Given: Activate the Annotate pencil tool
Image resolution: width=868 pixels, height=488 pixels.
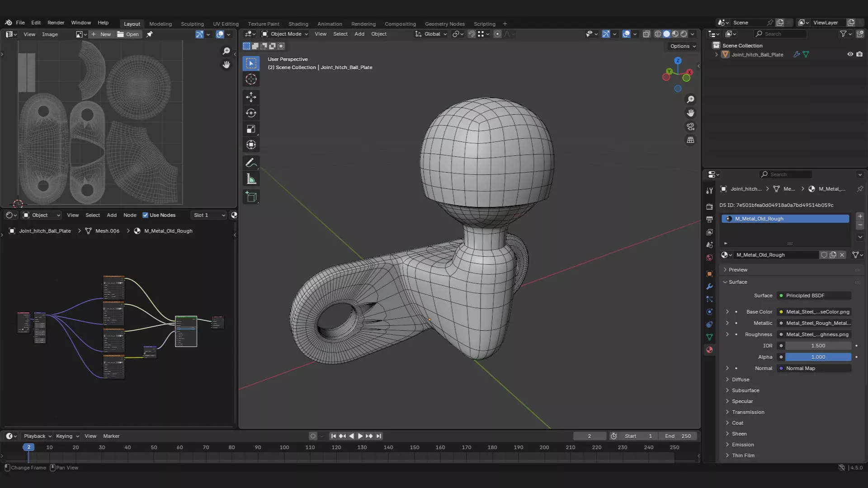Looking at the screenshot, I should 251,163.
